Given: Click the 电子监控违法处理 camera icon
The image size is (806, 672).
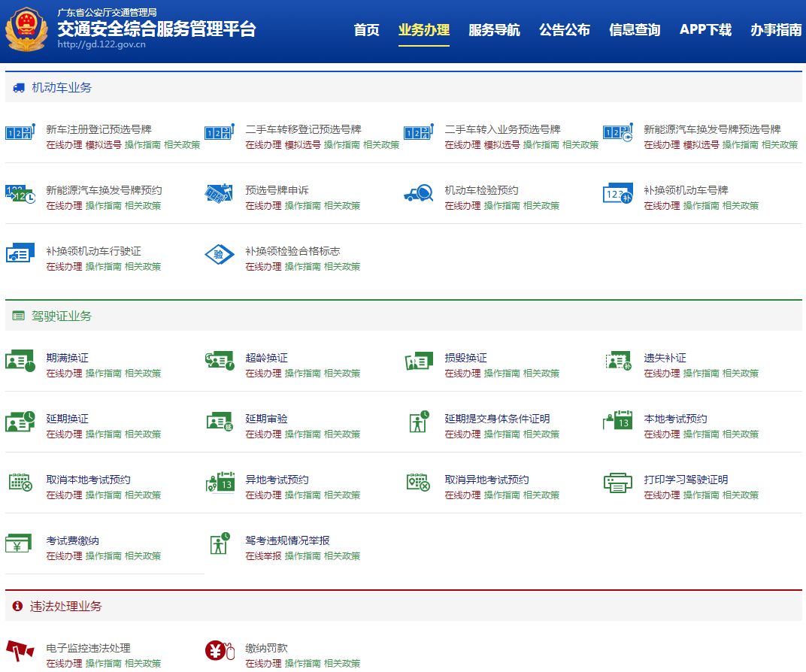Looking at the screenshot, I should coord(20,651).
